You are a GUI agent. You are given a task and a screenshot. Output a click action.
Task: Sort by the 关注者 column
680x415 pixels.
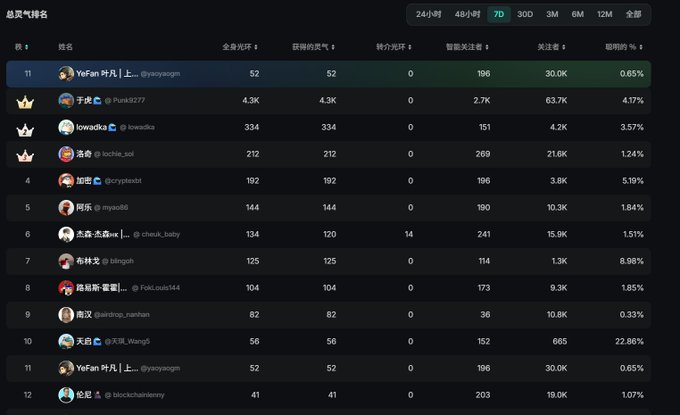pos(551,47)
